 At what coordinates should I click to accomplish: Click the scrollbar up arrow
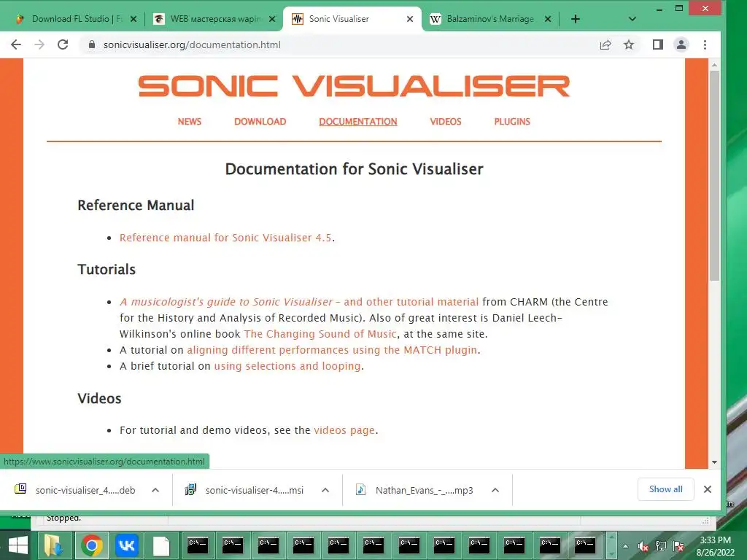coord(714,64)
